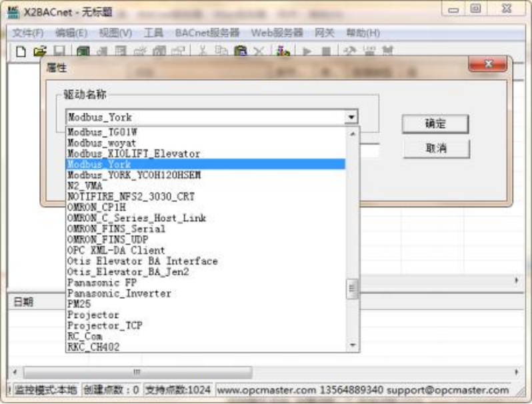
Task: Select Otis_Elevator_BA_Jen2 driver
Action: [205, 272]
